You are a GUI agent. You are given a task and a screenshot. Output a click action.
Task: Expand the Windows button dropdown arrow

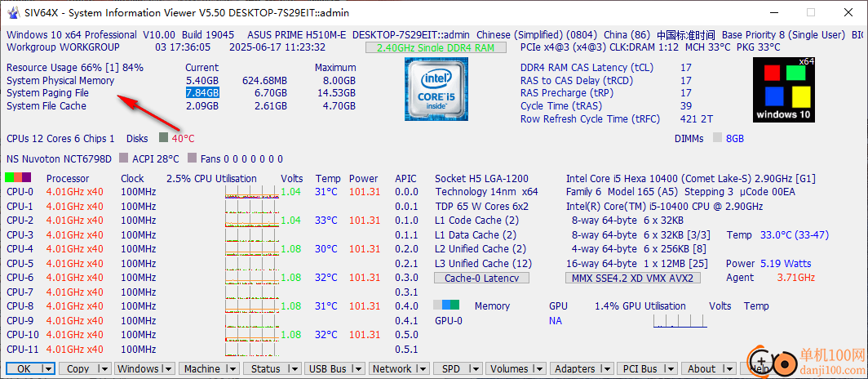[167, 368]
